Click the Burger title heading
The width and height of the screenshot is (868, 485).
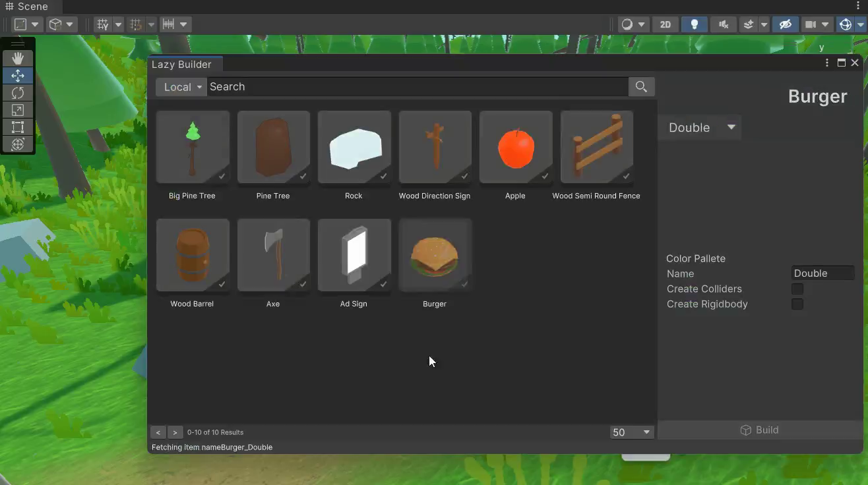click(x=817, y=96)
